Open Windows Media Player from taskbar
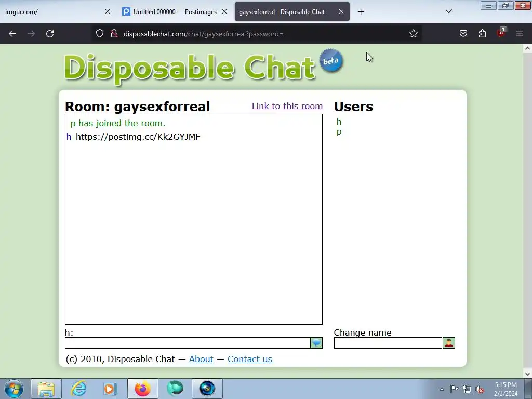The image size is (532, 399). (x=110, y=389)
